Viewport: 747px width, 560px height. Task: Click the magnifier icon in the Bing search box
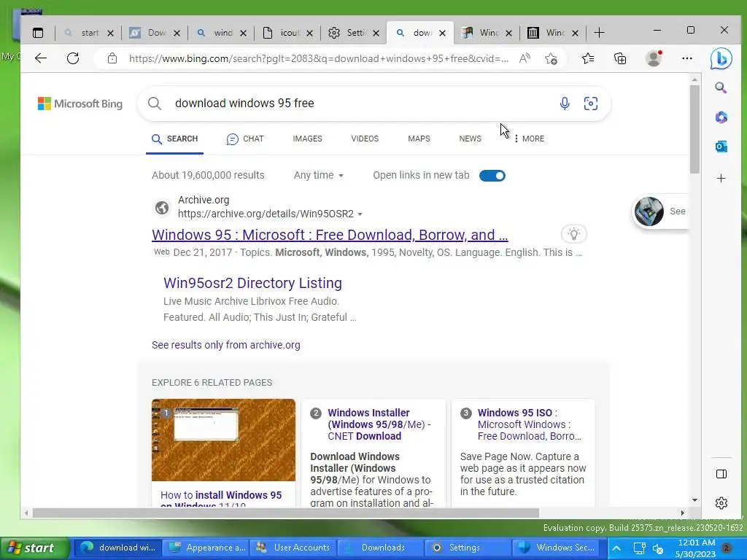(155, 104)
